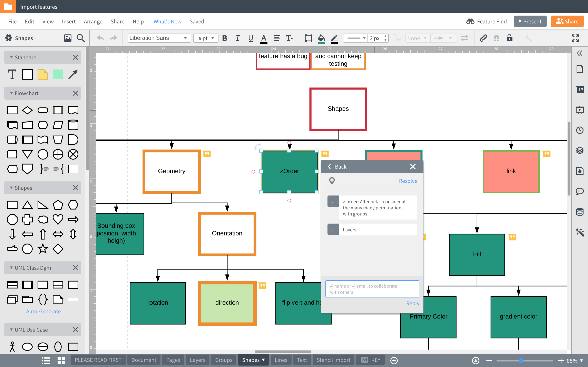Collapse the Flowchart shape library
588x367 pixels.
[x=11, y=93]
